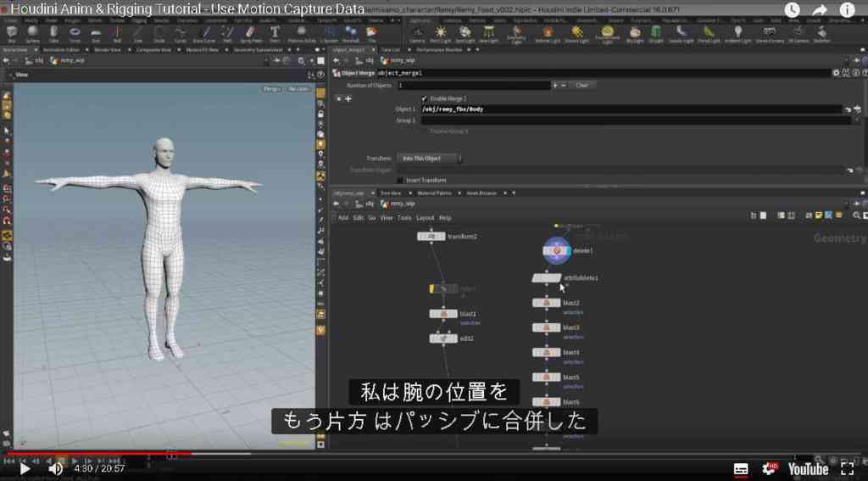868x481 pixels.
Task: Select the Spot Light shelf tool
Action: click(x=465, y=34)
